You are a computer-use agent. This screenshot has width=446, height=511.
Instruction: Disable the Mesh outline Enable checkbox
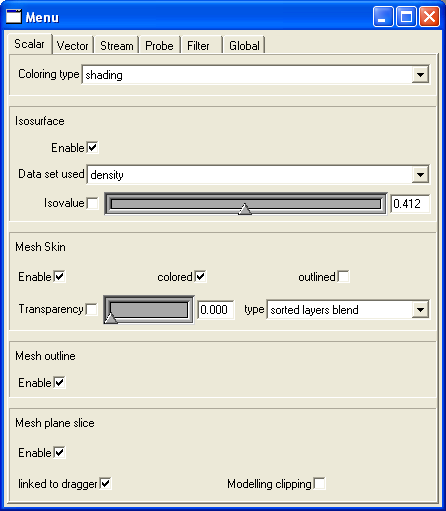click(x=59, y=382)
